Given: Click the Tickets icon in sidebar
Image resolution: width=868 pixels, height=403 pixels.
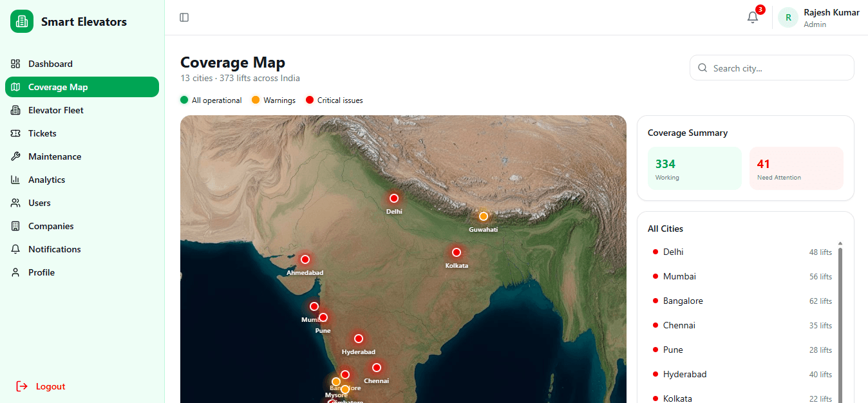Looking at the screenshot, I should point(15,133).
